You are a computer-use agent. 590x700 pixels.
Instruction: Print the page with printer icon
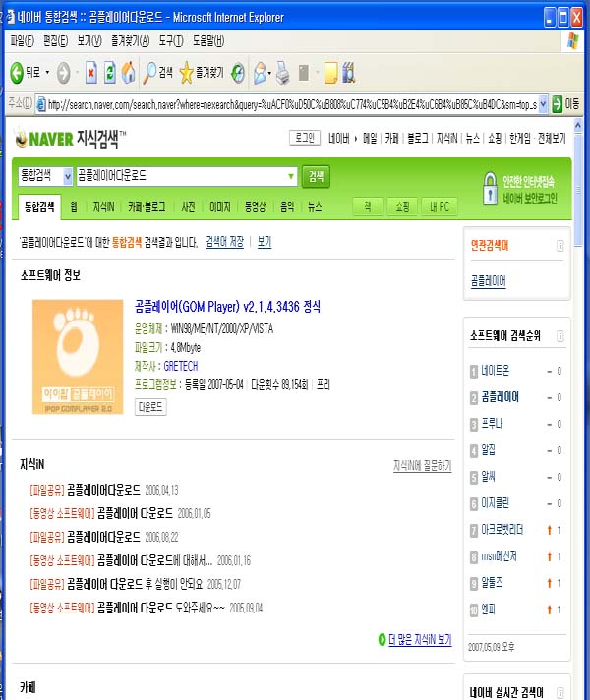point(283,73)
